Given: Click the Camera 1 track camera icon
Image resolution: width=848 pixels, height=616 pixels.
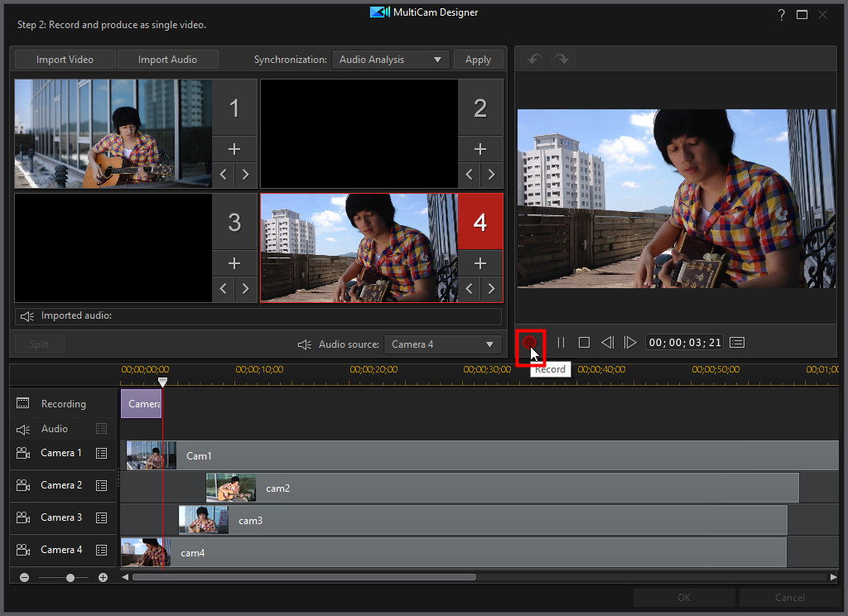Looking at the screenshot, I should 23,453.
